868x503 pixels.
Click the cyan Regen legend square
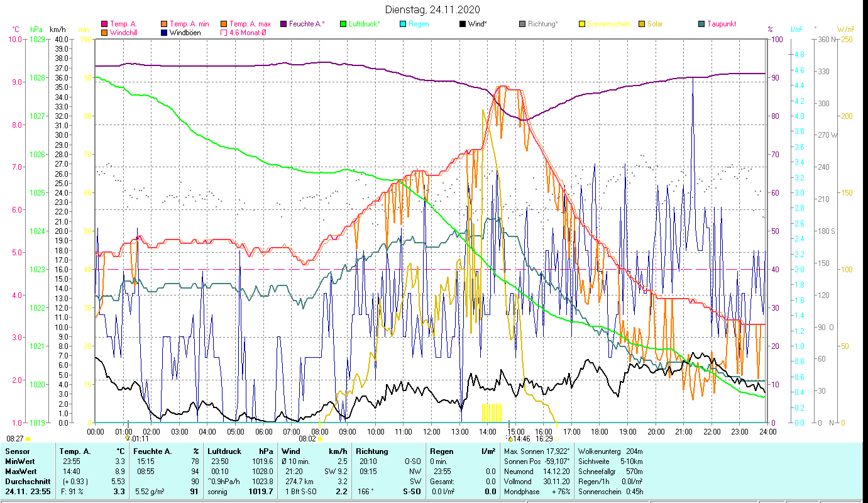pyautogui.click(x=404, y=25)
